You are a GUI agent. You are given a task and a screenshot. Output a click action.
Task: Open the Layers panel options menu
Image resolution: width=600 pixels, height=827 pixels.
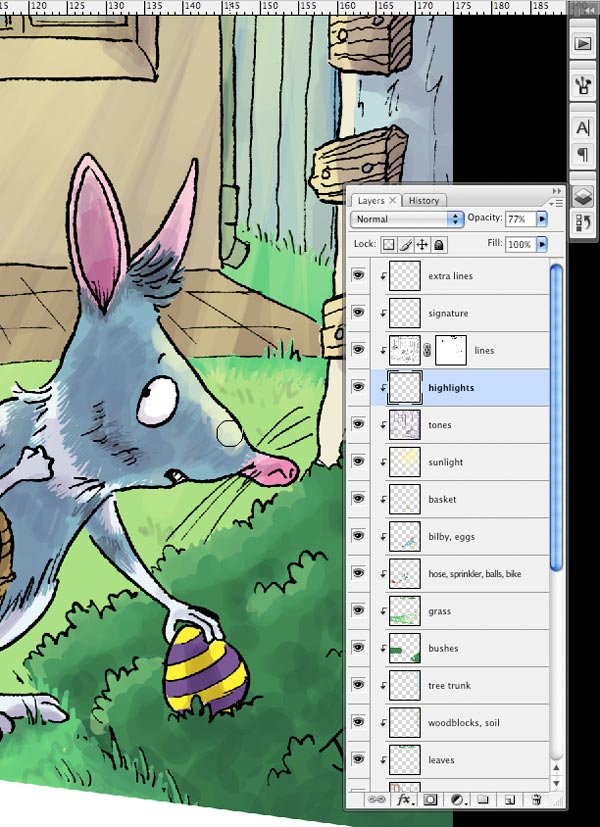[x=556, y=201]
